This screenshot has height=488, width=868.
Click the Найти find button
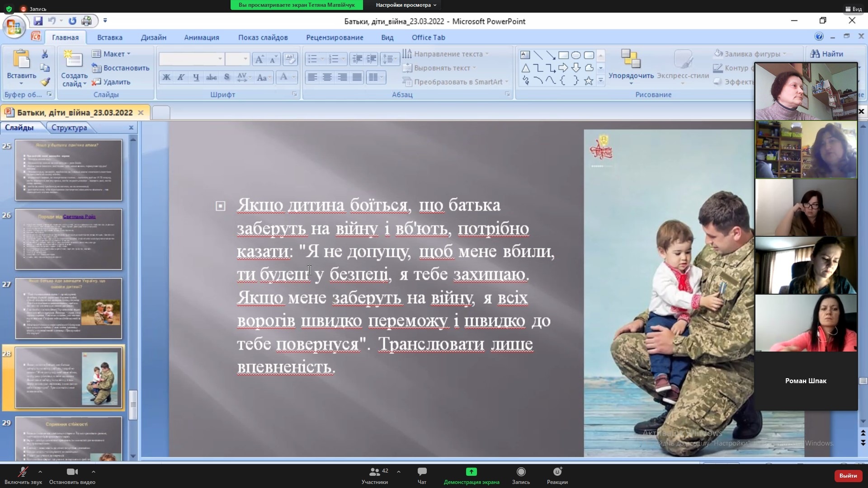pos(827,54)
